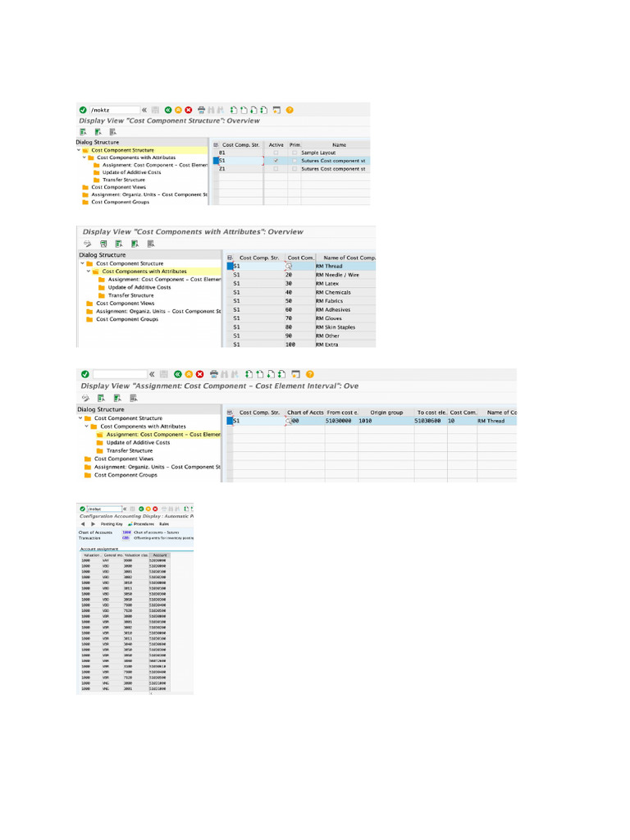Image resolution: width=630 pixels, height=840 pixels.
Task: Click the /noktz command field
Action: pyautogui.click(x=114, y=110)
